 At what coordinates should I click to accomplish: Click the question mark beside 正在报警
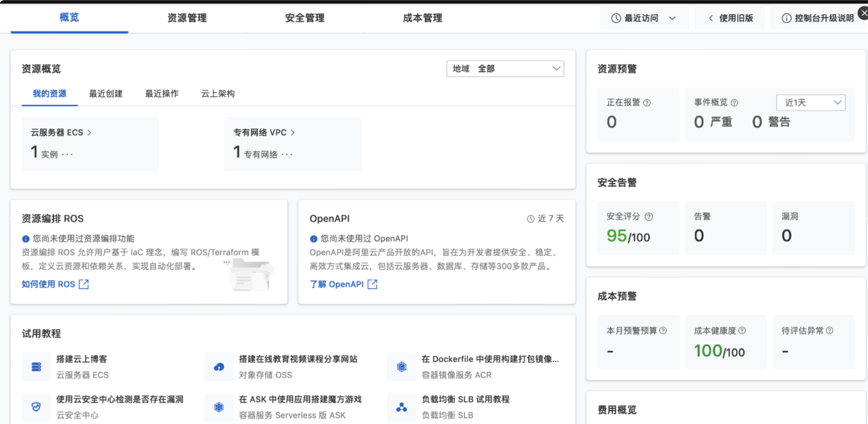tap(648, 102)
